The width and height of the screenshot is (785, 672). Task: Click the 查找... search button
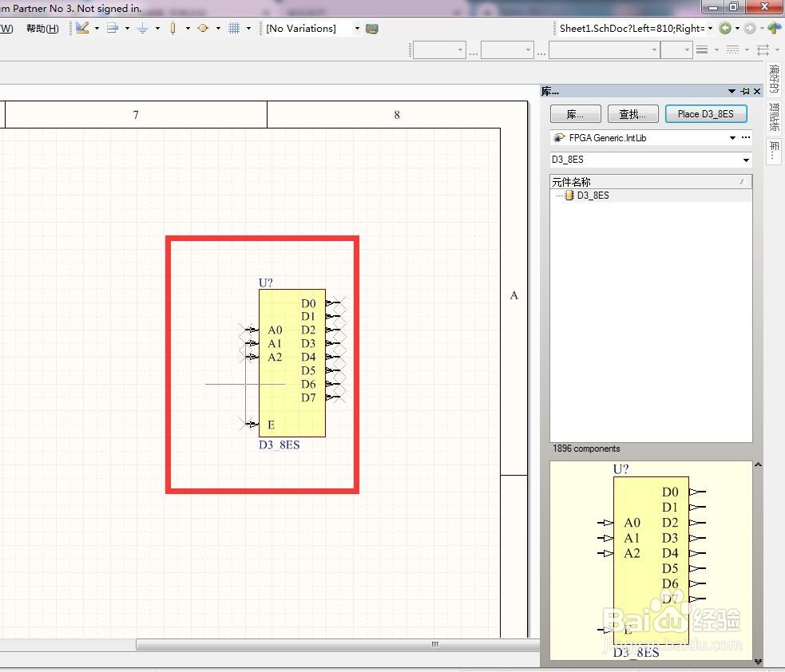(632, 114)
